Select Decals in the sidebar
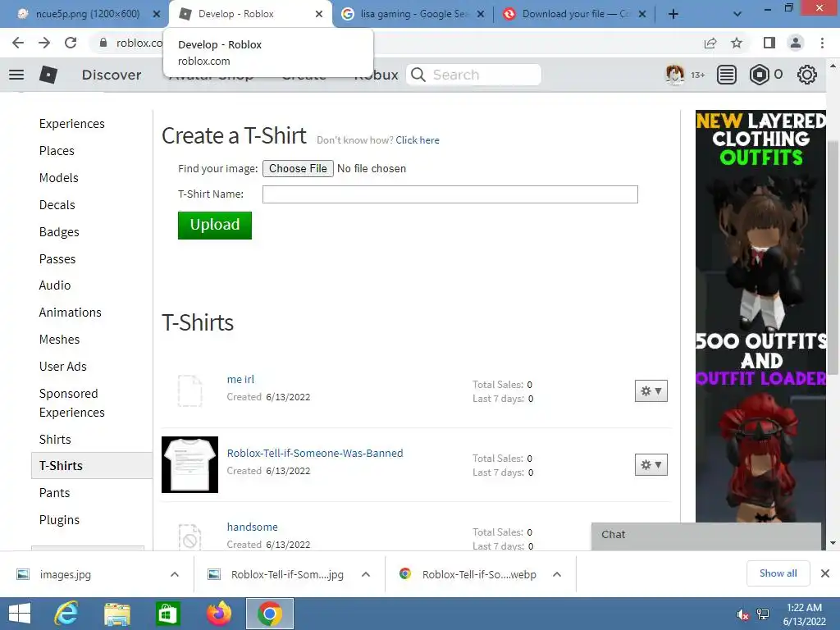 [x=57, y=205]
